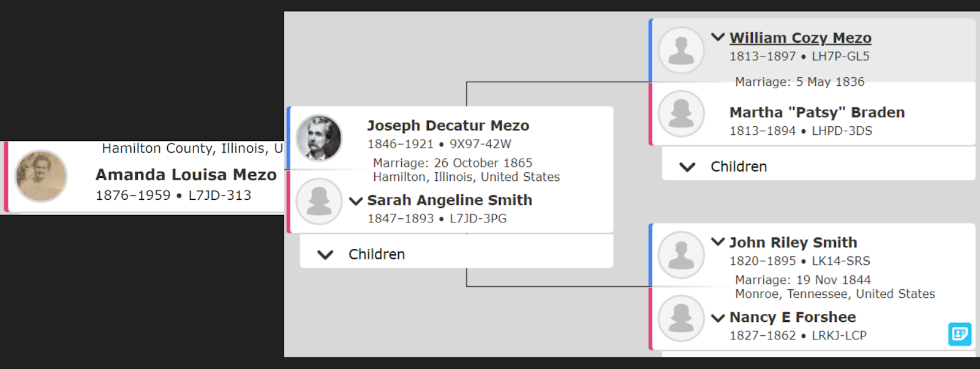The image size is (980, 369).
Task: Open Amanda Louisa Mezo's photo thumbnail
Action: pyautogui.click(x=41, y=176)
